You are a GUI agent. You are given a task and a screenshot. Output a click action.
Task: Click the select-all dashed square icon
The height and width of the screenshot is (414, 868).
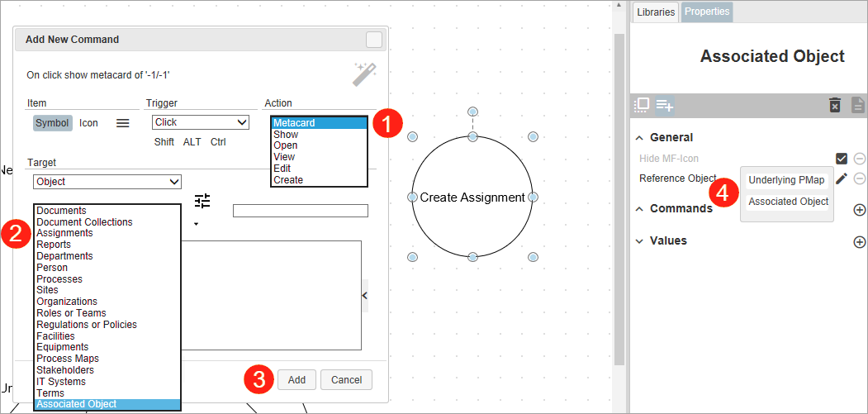(642, 105)
